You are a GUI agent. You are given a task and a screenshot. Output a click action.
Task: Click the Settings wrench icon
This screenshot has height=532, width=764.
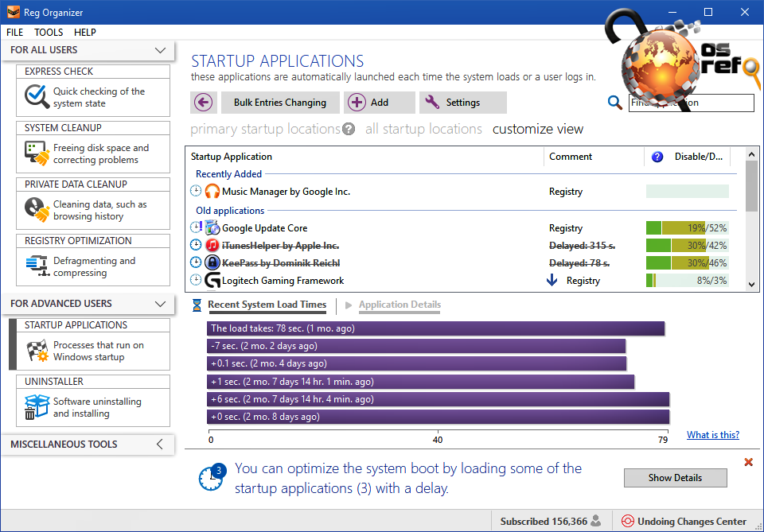(x=432, y=103)
